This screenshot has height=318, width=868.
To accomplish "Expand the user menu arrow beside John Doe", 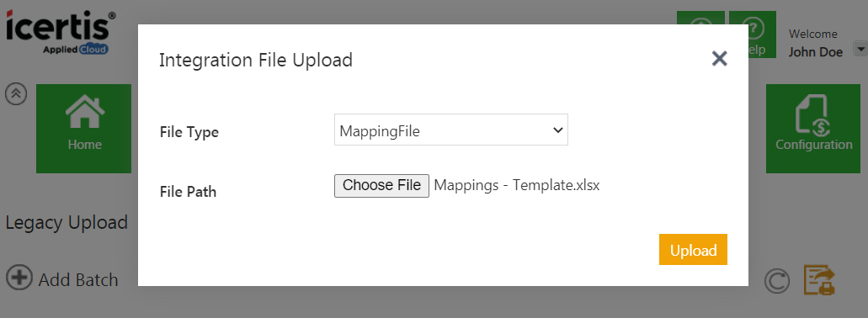I will (x=860, y=50).
